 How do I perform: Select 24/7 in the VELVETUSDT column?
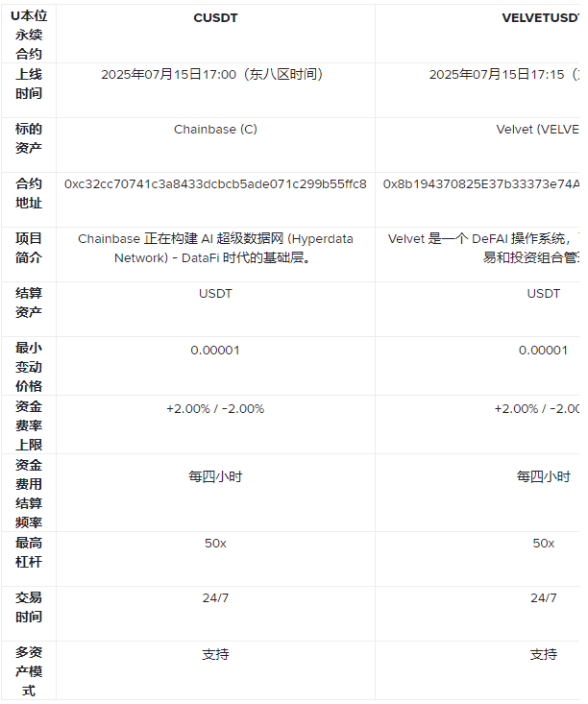(x=544, y=598)
